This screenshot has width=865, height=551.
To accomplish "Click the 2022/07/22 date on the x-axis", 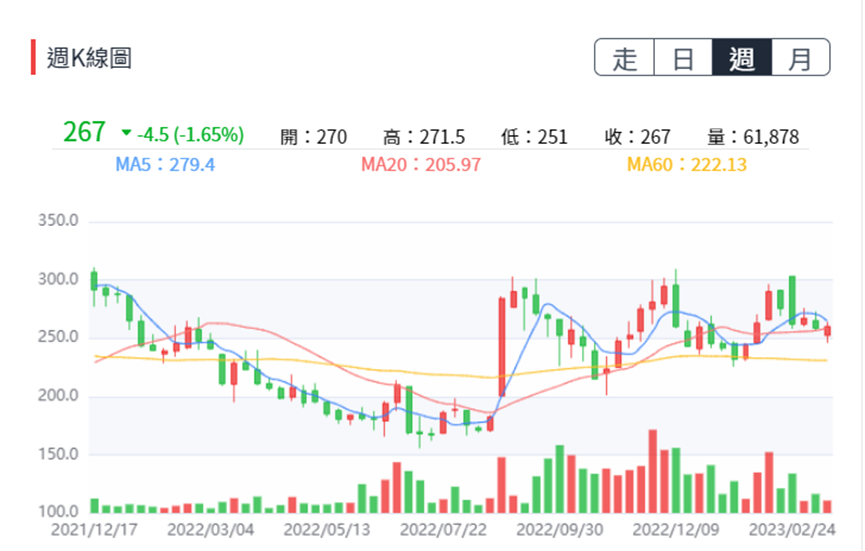I will (442, 529).
